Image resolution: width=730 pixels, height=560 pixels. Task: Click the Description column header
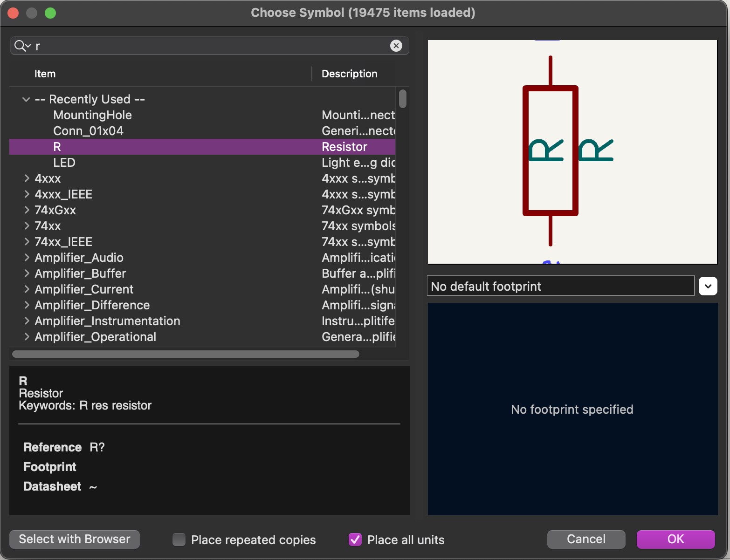[x=354, y=74]
